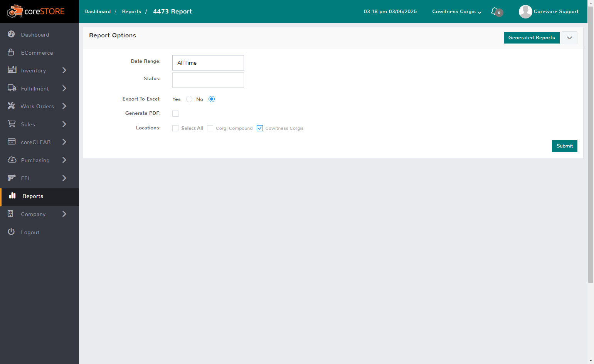Select Logout label in the sidebar

(30, 232)
